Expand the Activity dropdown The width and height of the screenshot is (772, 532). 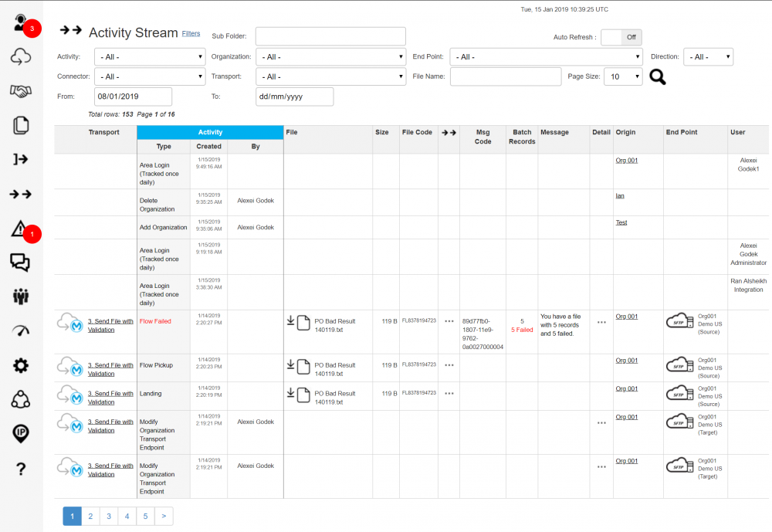[150, 57]
